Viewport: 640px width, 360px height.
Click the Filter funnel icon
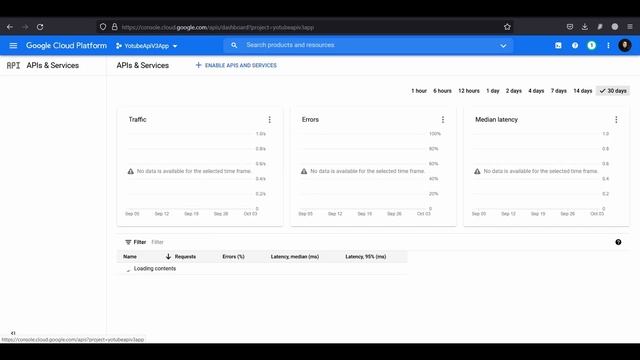click(x=128, y=242)
